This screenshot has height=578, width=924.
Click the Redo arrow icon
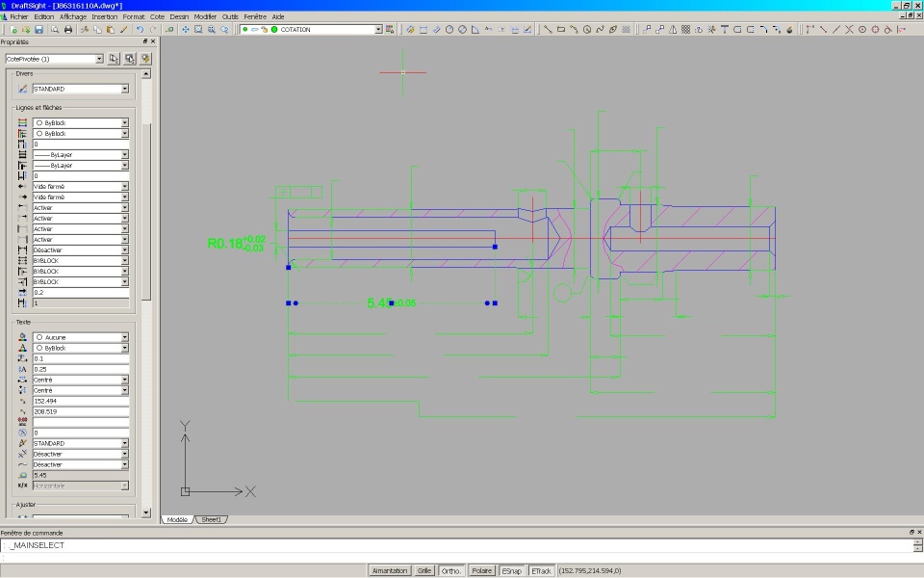click(x=153, y=29)
